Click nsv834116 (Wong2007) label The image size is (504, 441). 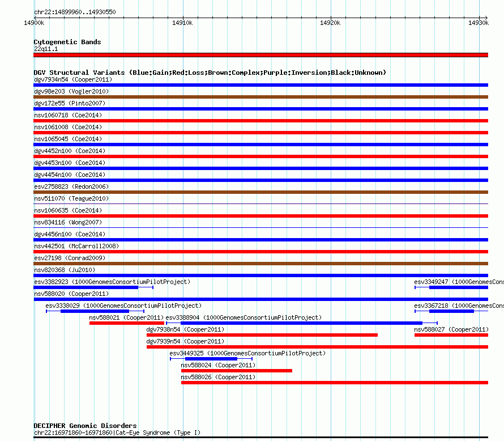[x=68, y=223]
